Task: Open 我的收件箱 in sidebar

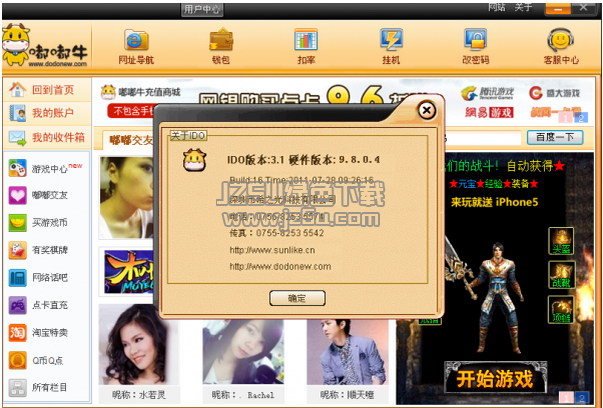Action: 47,137
